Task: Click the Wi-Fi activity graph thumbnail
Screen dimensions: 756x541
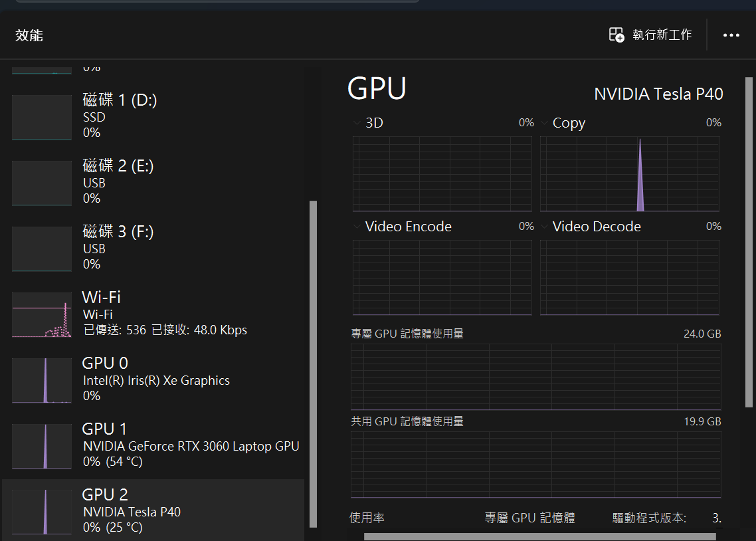Action: coord(42,314)
